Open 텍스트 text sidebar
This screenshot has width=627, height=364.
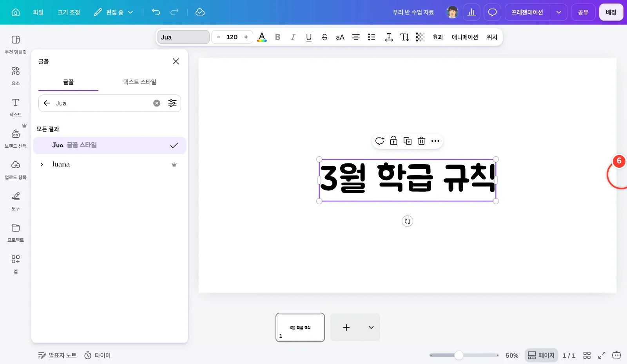[x=16, y=107]
